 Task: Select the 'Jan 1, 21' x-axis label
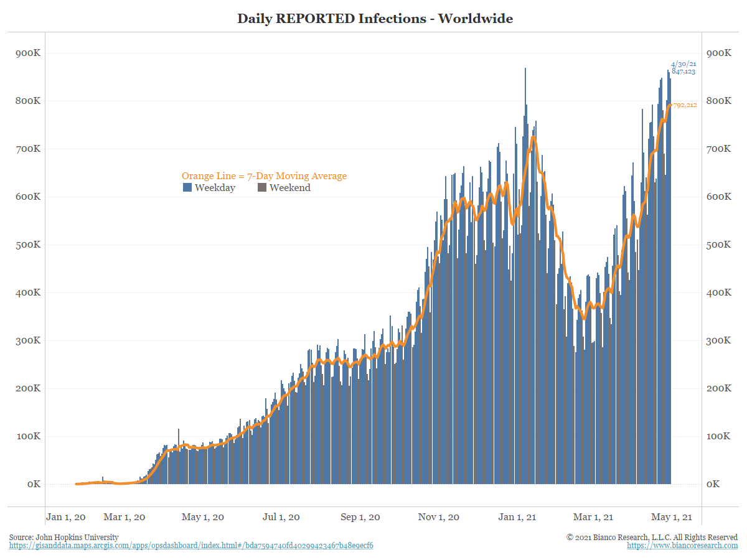pos(517,517)
